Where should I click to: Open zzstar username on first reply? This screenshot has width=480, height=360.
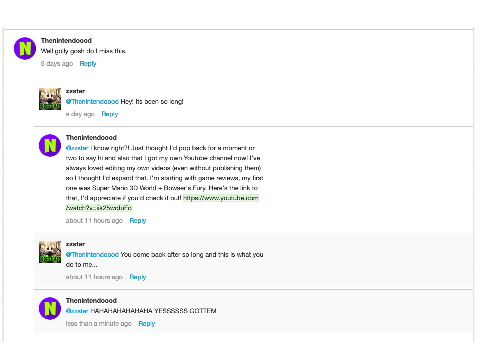coord(75,91)
